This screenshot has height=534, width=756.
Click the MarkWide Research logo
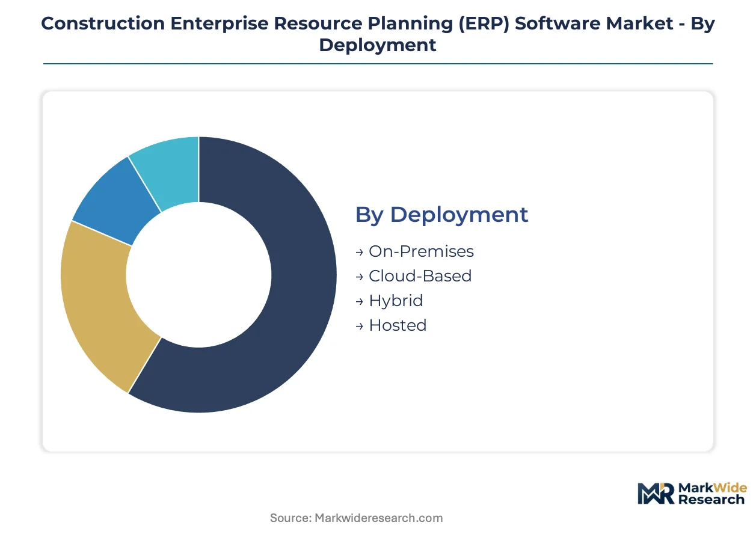692,494
